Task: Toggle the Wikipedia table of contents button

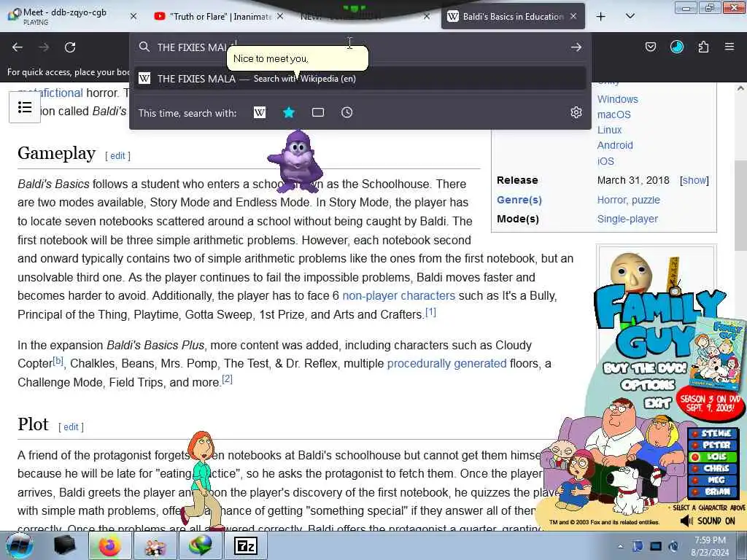Action: click(25, 107)
